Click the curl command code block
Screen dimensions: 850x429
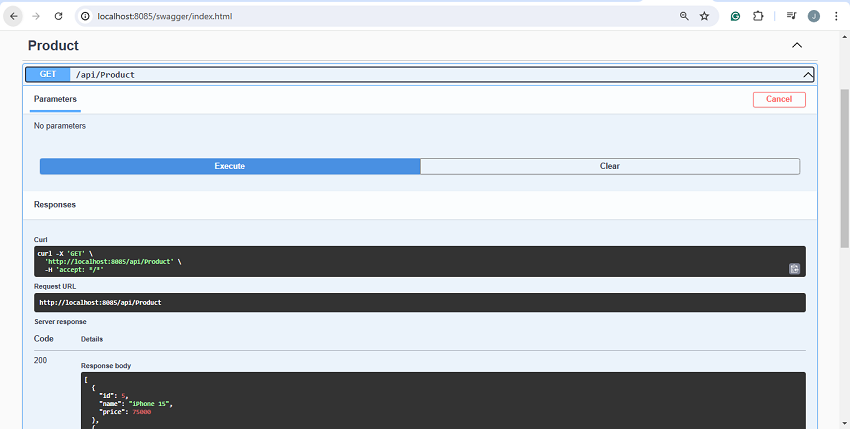(x=420, y=261)
